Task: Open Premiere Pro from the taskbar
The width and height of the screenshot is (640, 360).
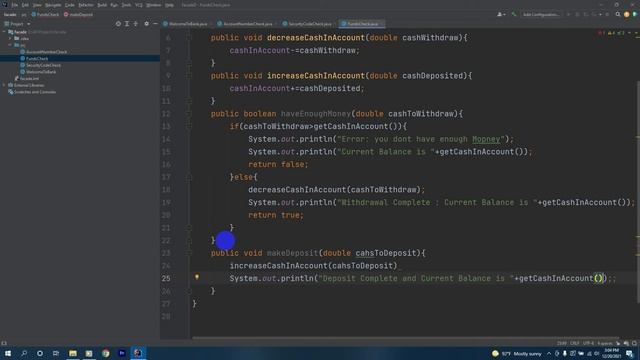Action: pyautogui.click(x=122, y=353)
